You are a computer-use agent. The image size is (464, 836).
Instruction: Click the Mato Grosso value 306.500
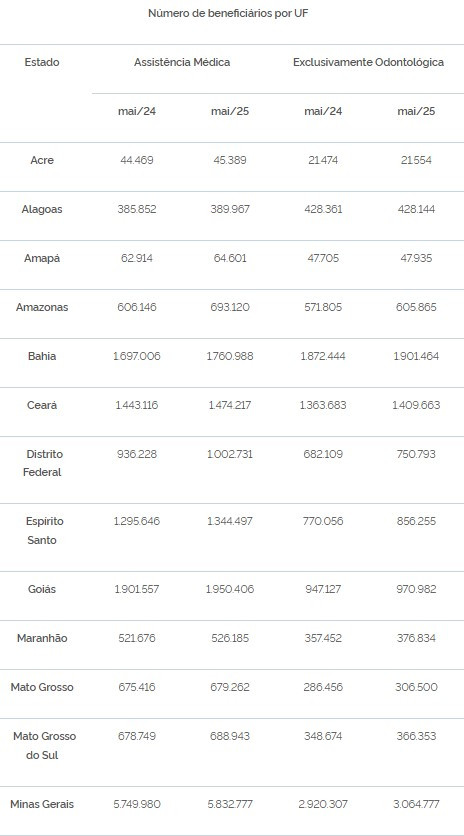pos(416,688)
